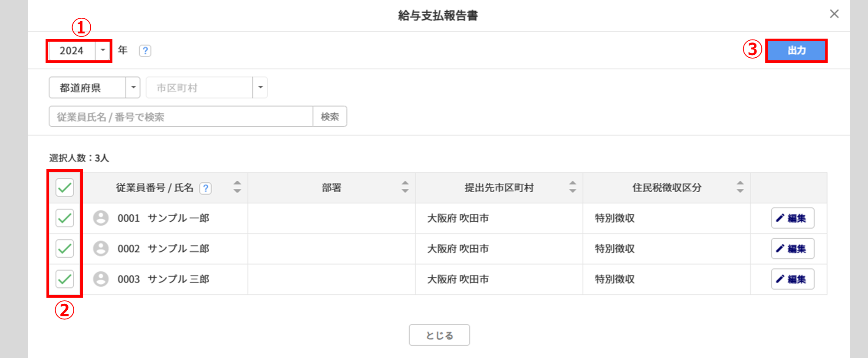
Task: Click 大阪府 吹田市 in row 0001
Action: coord(458,218)
